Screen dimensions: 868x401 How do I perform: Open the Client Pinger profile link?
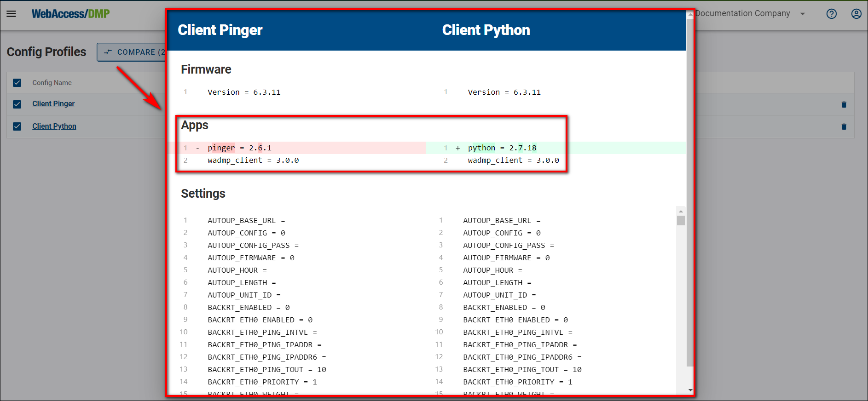click(53, 104)
